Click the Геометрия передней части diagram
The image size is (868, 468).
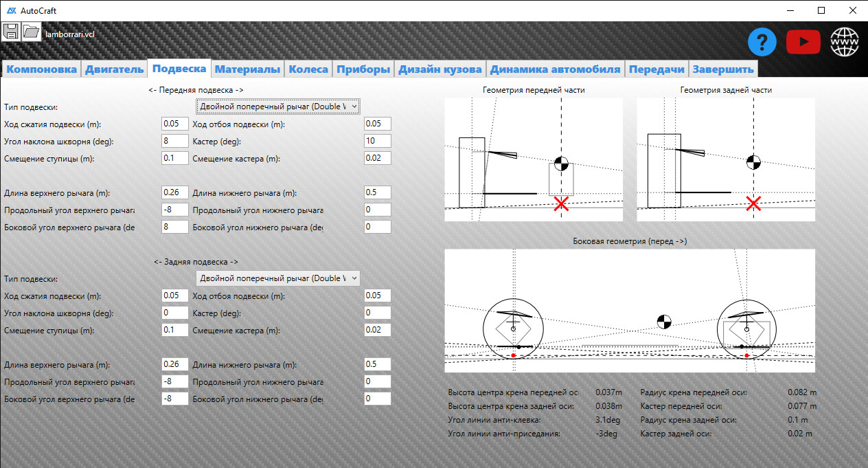(534, 159)
